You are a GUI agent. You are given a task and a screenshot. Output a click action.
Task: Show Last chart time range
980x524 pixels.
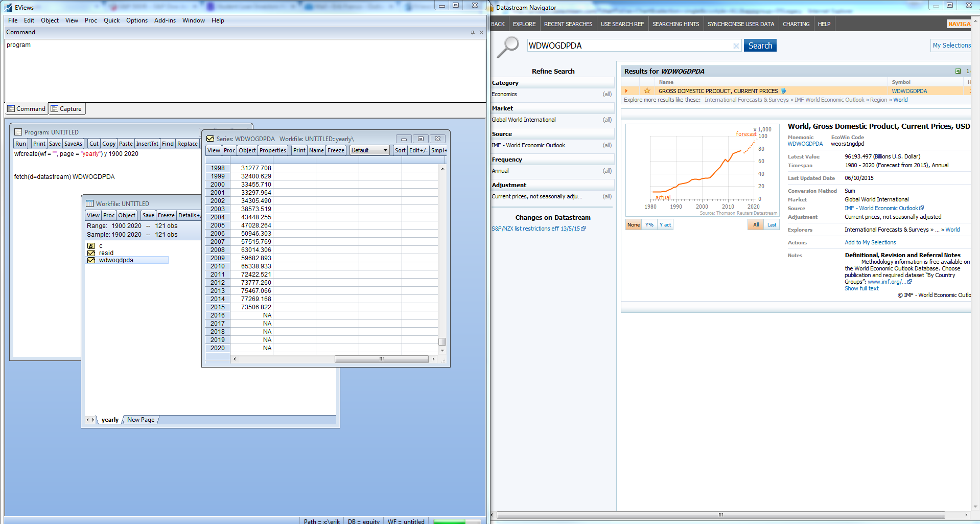coord(772,224)
